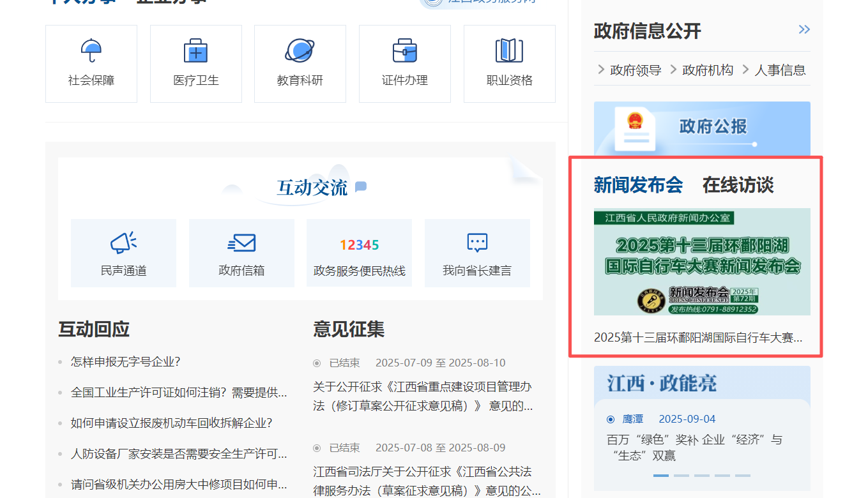Open question 全国工业生产许可证如何注销
This screenshot has width=868, height=498.
(x=179, y=393)
